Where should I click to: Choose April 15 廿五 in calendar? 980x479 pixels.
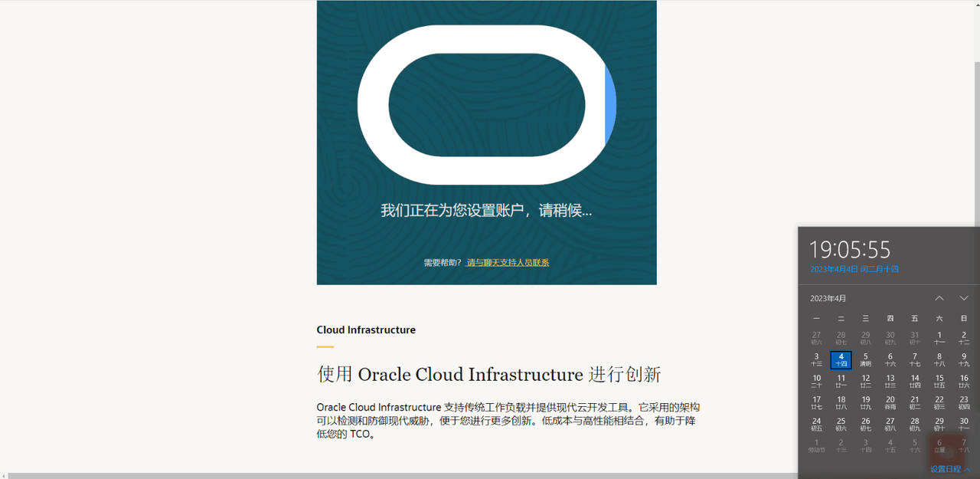tap(939, 381)
